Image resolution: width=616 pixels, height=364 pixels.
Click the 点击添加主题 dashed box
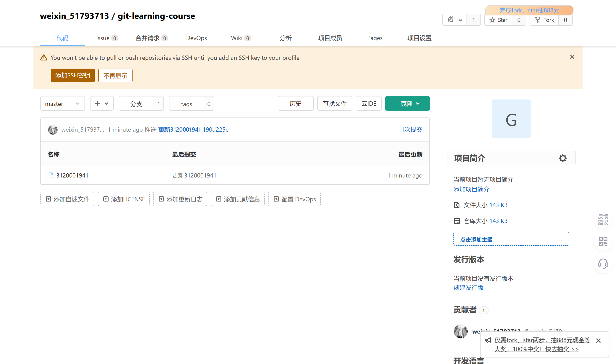[511, 239]
